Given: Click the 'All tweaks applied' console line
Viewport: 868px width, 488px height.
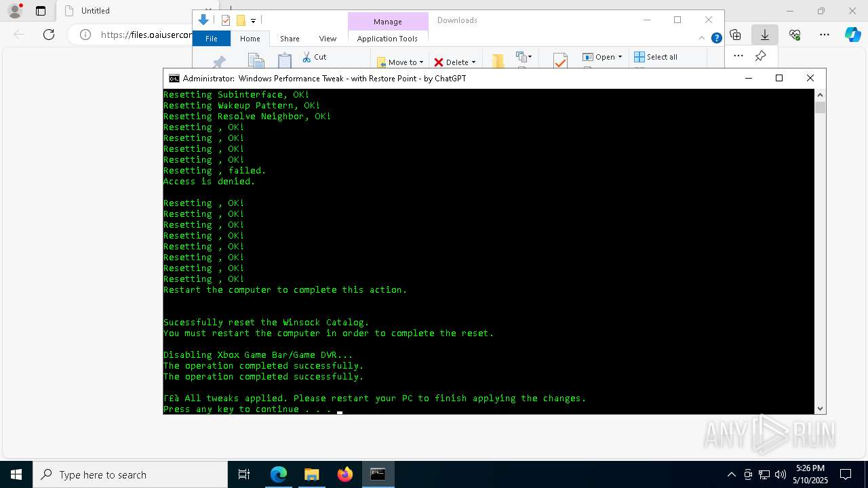Looking at the screenshot, I should [x=375, y=398].
